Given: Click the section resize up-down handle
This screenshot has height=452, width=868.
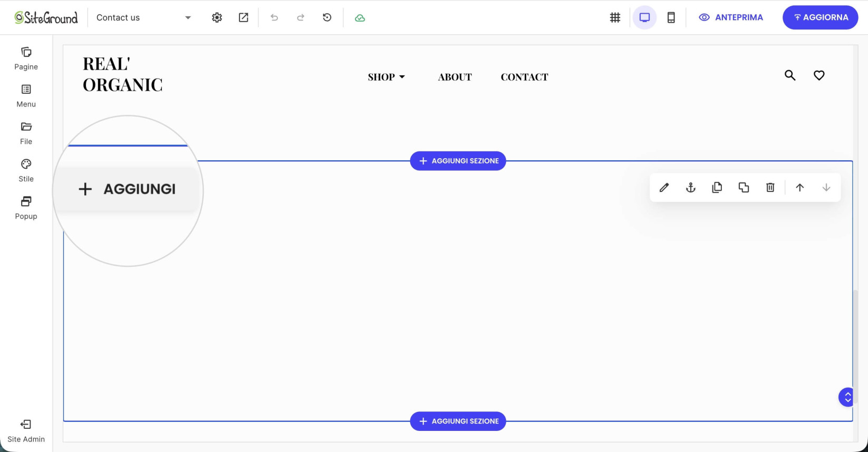Looking at the screenshot, I should point(847,397).
